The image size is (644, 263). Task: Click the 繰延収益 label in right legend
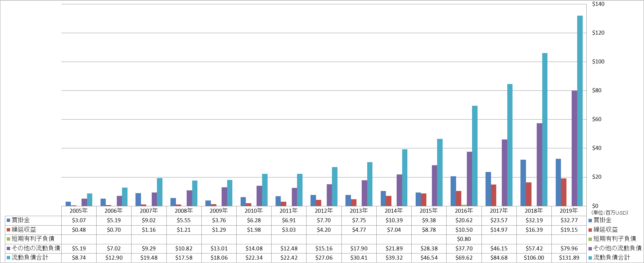605,230
